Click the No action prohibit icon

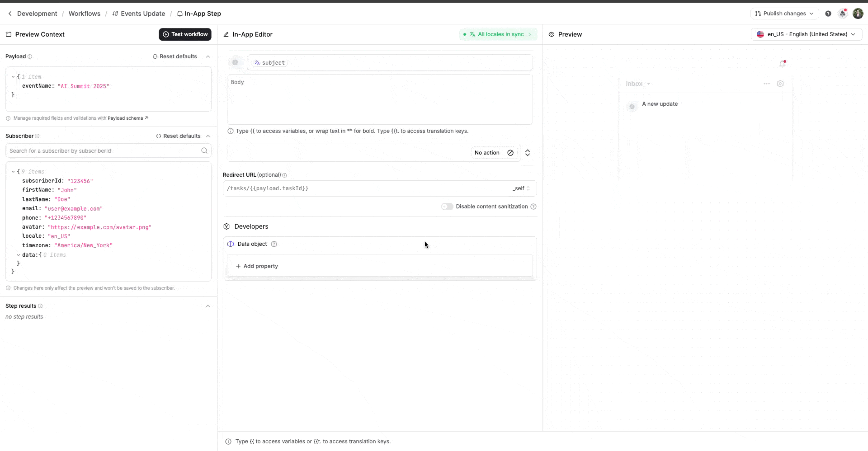click(x=510, y=153)
